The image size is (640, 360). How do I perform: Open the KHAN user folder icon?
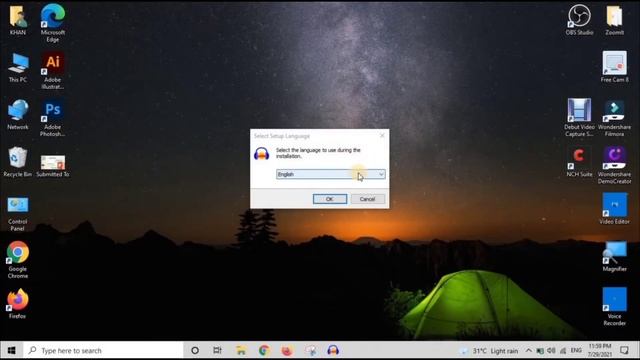point(18,20)
